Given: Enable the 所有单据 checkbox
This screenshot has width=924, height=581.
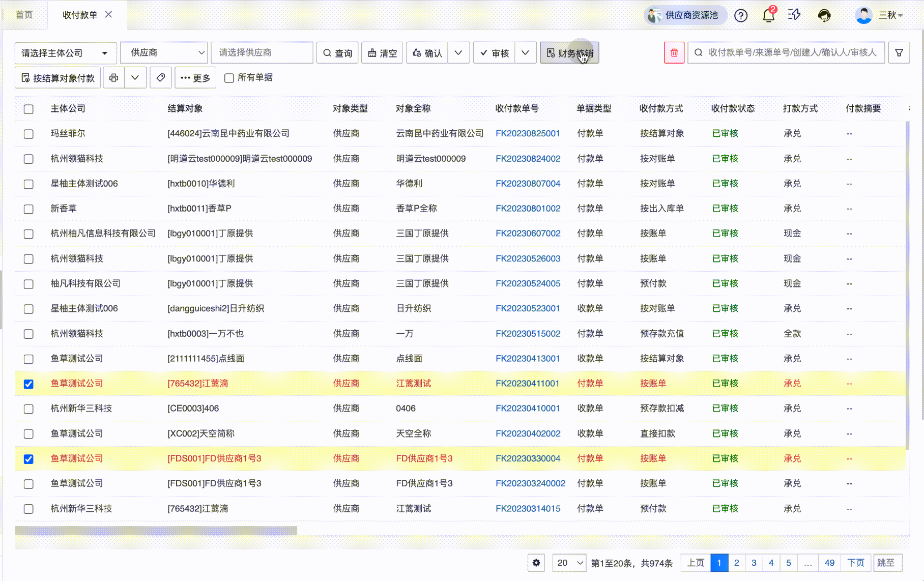Looking at the screenshot, I should coord(229,78).
